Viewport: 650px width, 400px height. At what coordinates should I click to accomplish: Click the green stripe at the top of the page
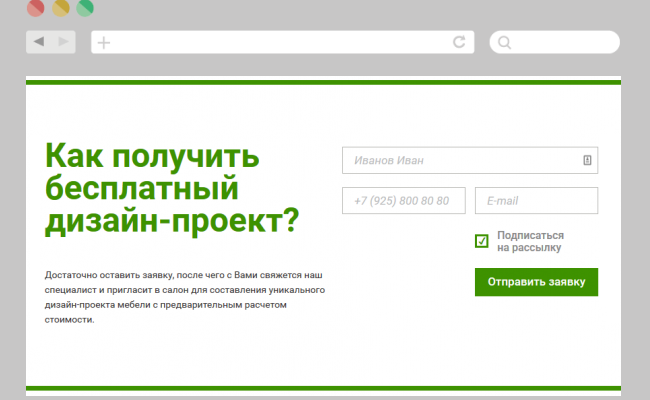[x=323, y=81]
